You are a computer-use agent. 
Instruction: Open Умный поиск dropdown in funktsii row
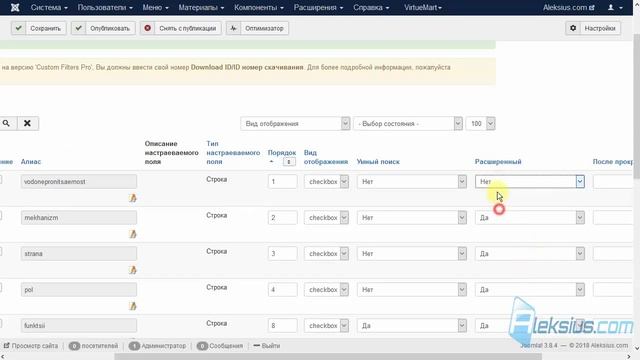coord(412,325)
